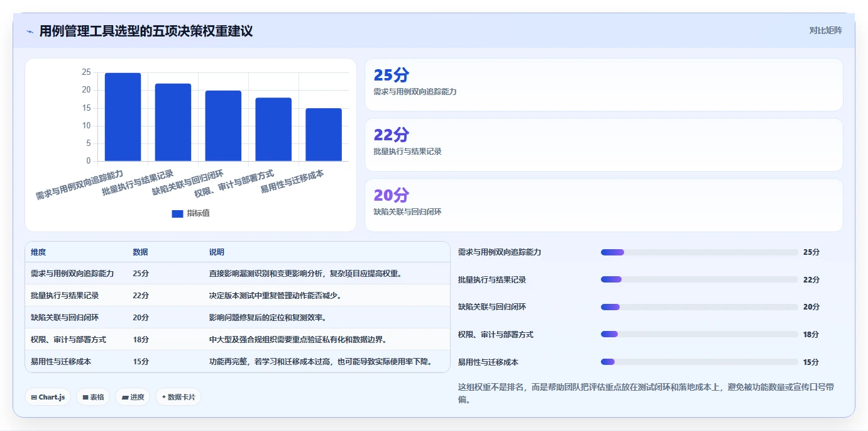Click the 数据 table column header

pos(141,252)
